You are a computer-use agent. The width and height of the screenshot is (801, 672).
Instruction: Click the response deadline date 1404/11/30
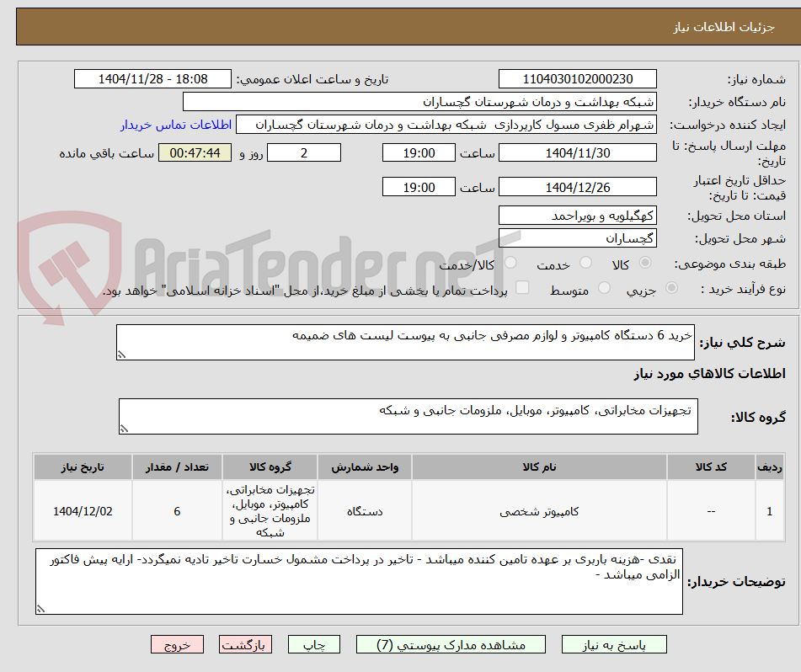(x=577, y=152)
